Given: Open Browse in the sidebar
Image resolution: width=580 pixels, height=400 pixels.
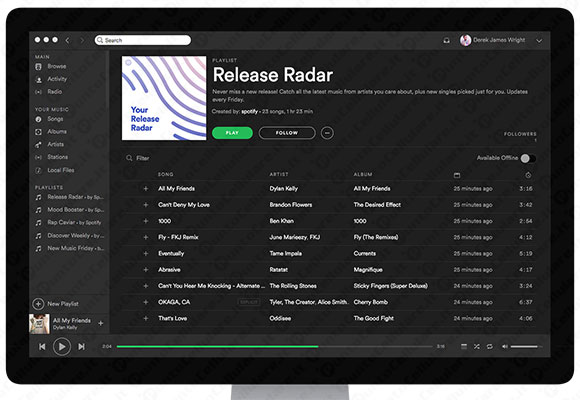Looking at the screenshot, I should pos(57,66).
